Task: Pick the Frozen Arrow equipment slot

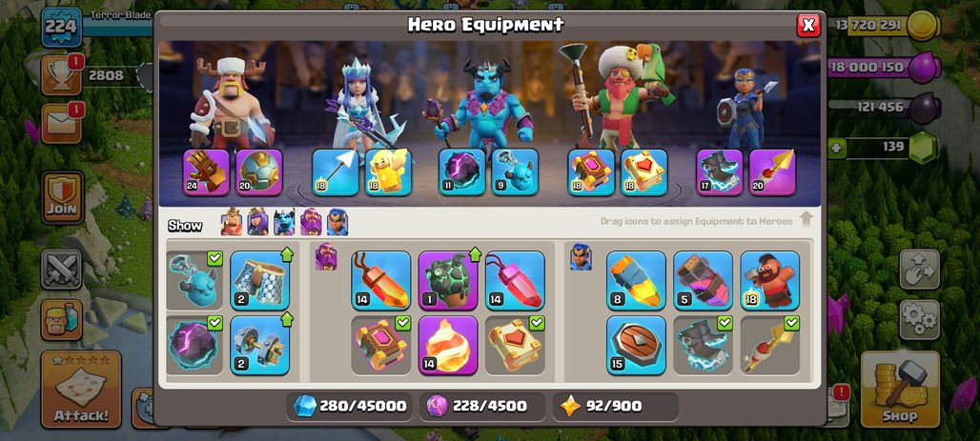Action: coord(336,172)
